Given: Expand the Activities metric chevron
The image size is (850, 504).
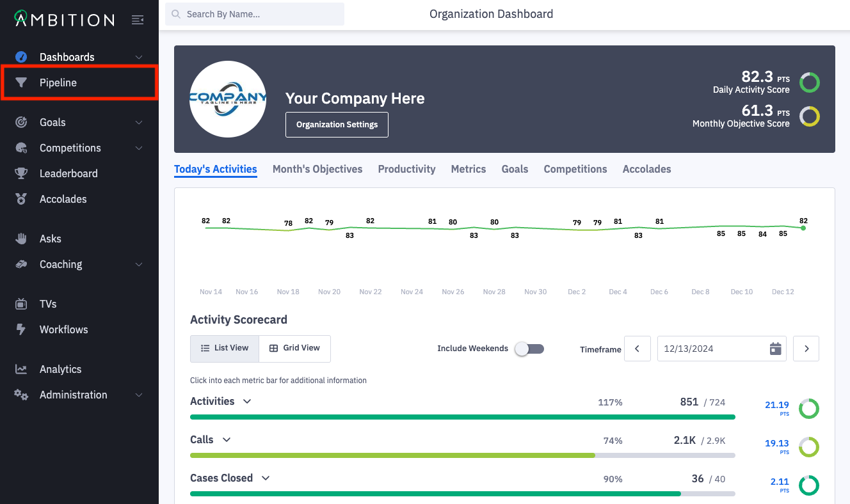Looking at the screenshot, I should pyautogui.click(x=247, y=402).
